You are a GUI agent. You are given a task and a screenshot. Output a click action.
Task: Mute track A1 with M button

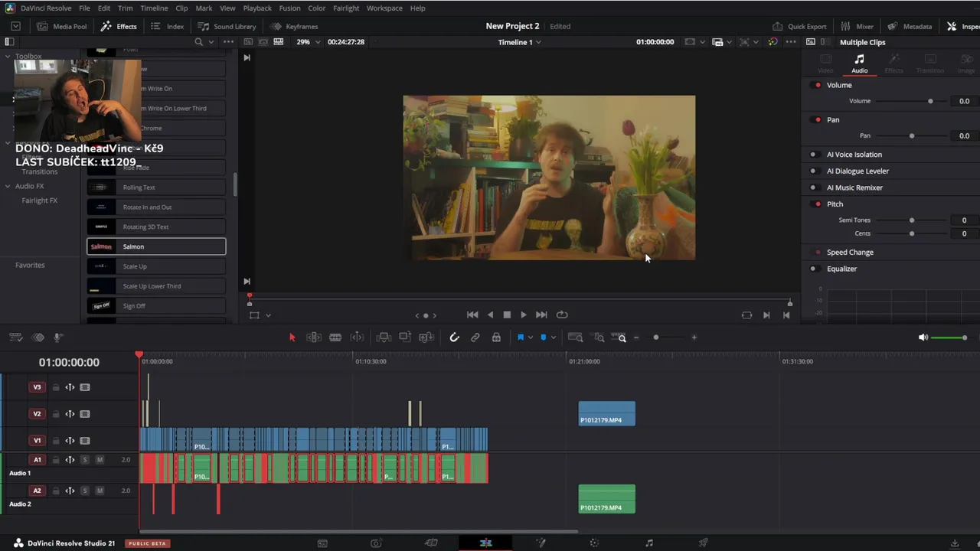100,460
